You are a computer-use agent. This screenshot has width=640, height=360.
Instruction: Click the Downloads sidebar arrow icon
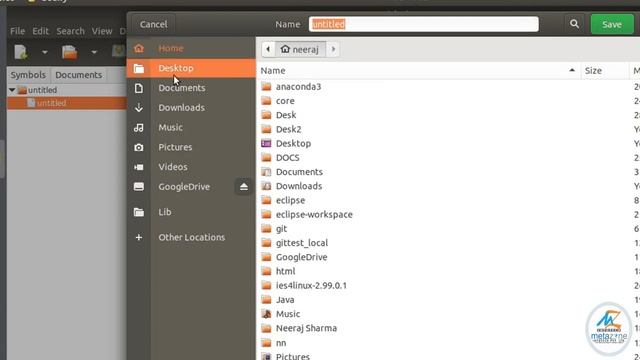[139, 108]
